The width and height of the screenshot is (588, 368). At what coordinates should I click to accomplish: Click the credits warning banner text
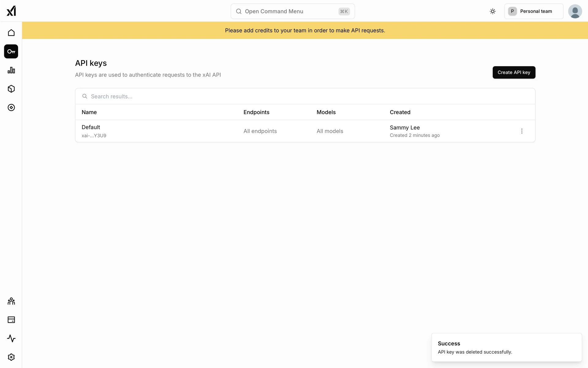point(305,30)
